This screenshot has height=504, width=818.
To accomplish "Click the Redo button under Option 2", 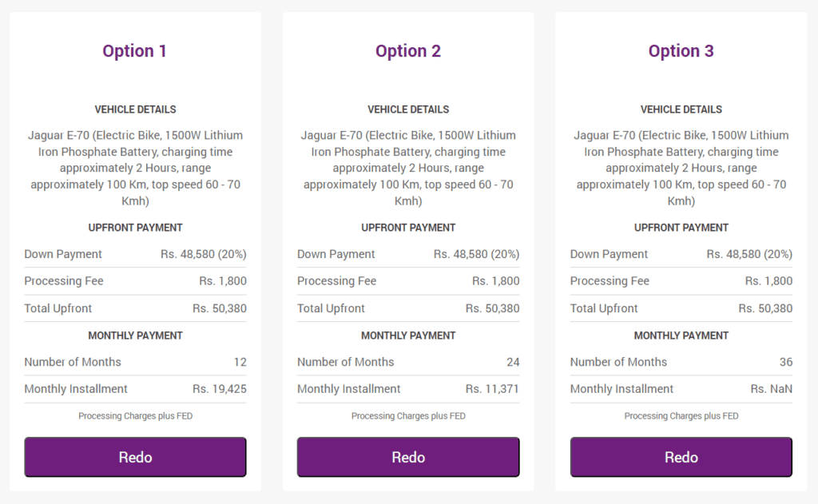I will click(408, 457).
